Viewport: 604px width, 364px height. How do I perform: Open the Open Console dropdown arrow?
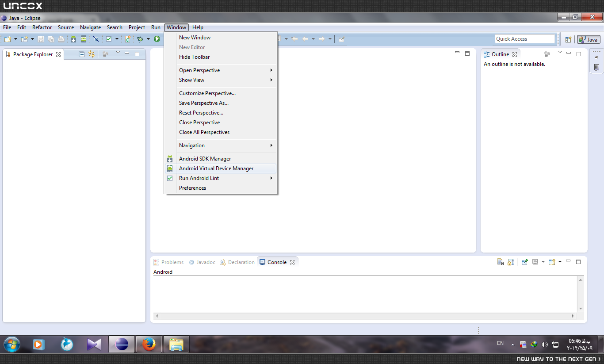tap(560, 262)
